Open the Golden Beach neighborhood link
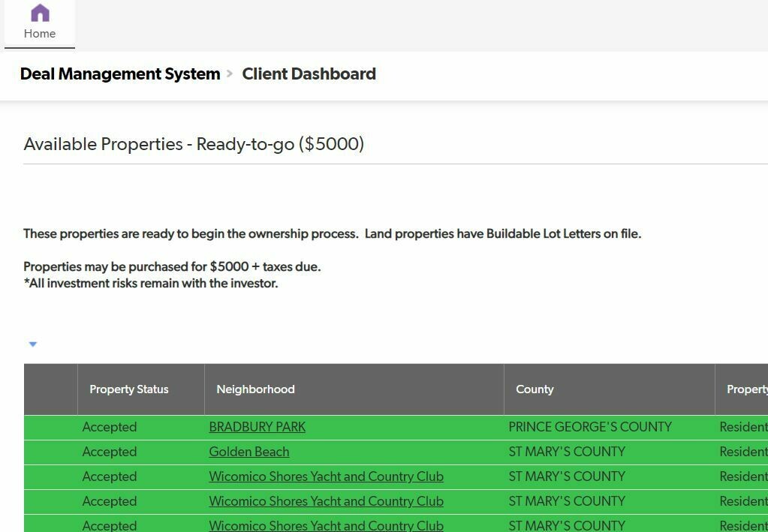Viewport: 768px width, 532px height. pos(248,452)
